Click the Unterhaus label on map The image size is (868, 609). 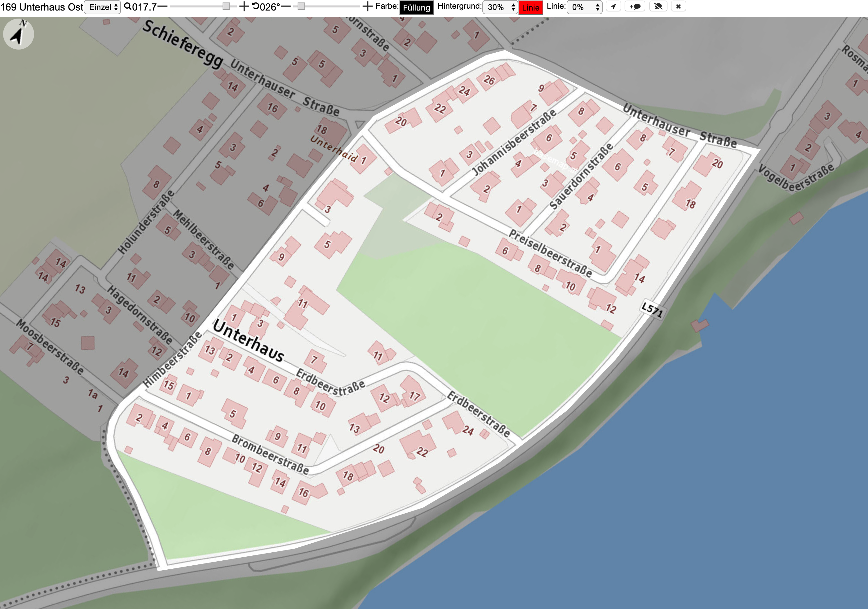[x=248, y=341]
